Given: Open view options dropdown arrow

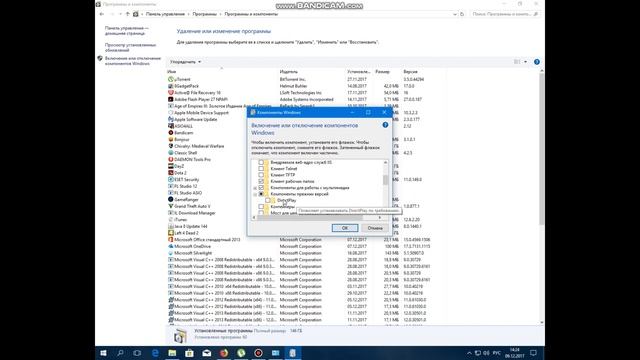Looking at the screenshot, I should pos(525,62).
